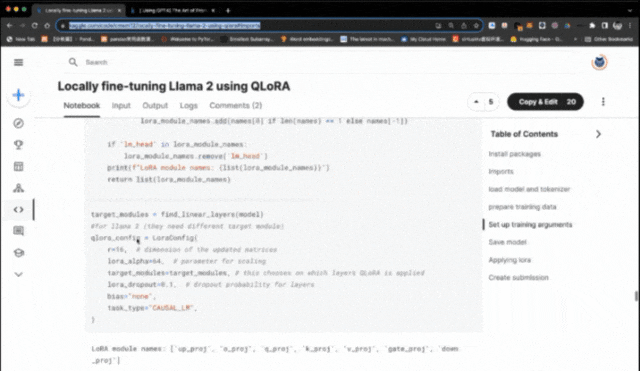Screen dimensions: 640x371
Task: Jump to load model and tokenizer
Action: pos(529,189)
